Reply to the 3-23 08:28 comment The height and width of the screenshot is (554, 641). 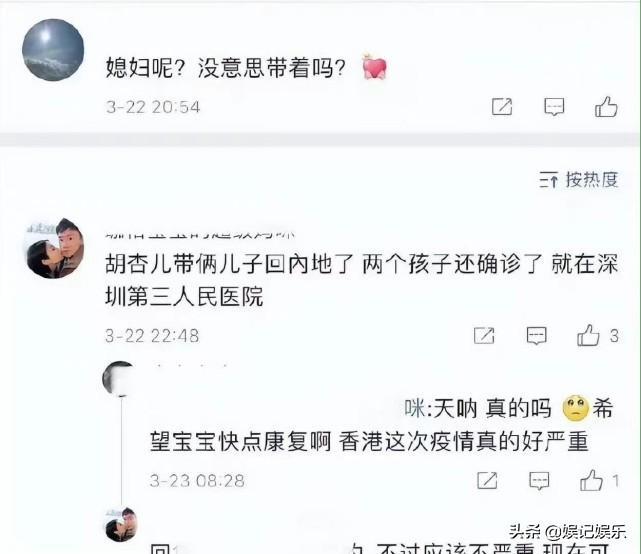tap(540, 480)
